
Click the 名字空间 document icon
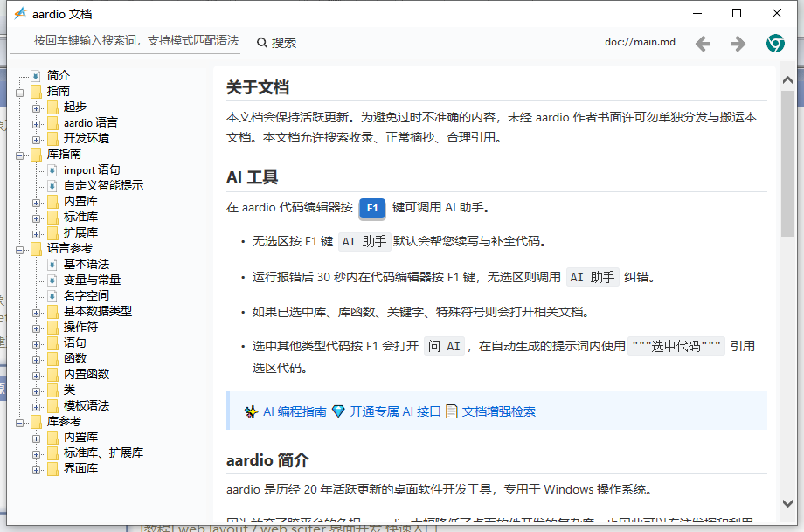point(52,296)
